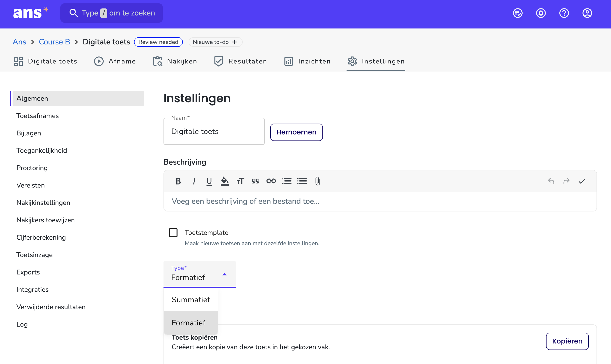Click the Ans logo in the header
Image resolution: width=611 pixels, height=364 pixels.
tap(30, 13)
